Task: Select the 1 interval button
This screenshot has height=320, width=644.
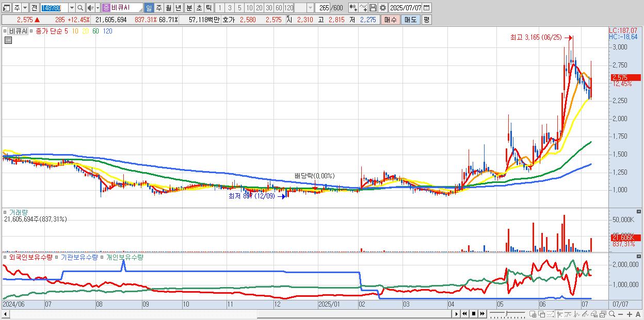Action: pyautogui.click(x=219, y=8)
